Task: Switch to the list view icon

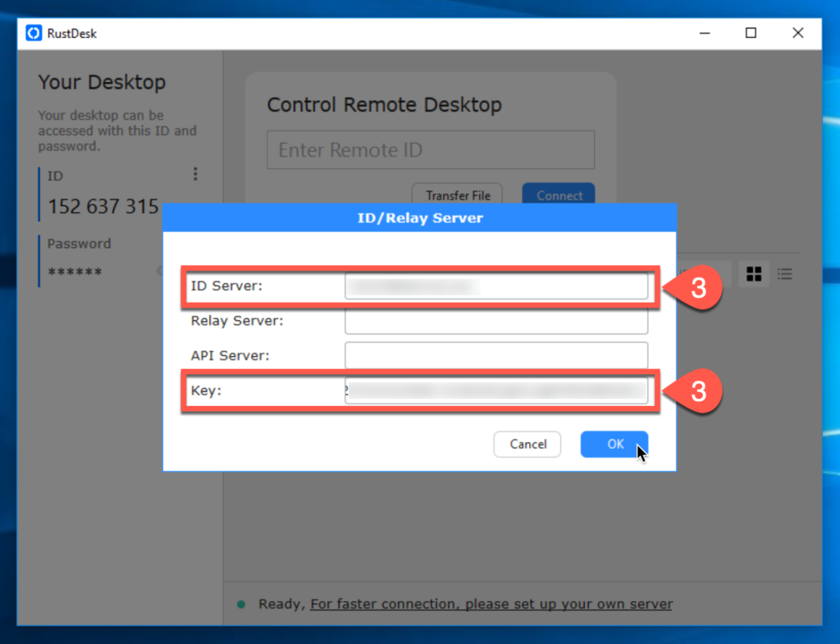Action: point(785,274)
